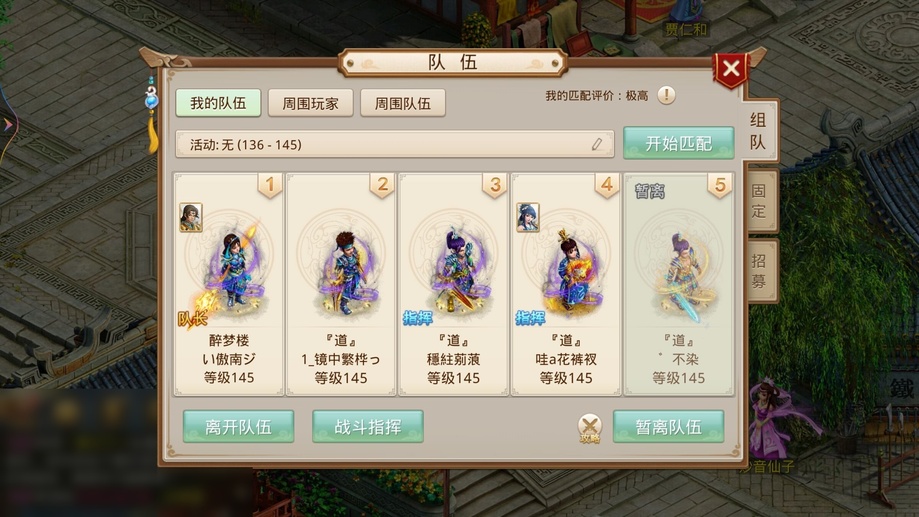The height and width of the screenshot is (517, 919).
Task: Open the 攻略 crossed-swords guide icon
Action: (590, 428)
